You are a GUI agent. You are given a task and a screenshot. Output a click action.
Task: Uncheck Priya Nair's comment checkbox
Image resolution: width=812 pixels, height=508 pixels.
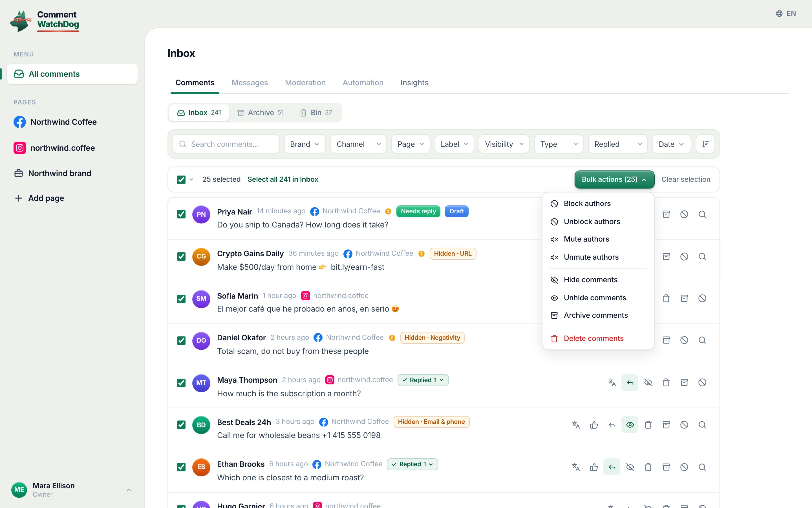coord(181,214)
